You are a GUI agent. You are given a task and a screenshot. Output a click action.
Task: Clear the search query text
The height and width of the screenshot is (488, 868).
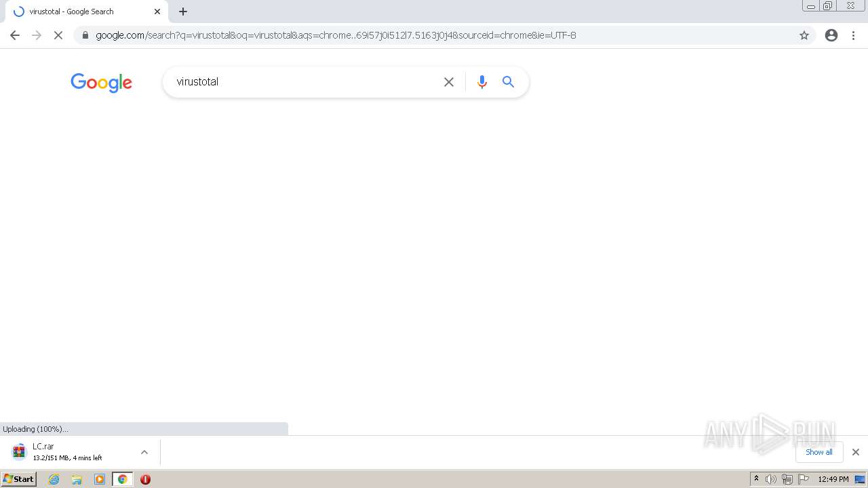(449, 82)
